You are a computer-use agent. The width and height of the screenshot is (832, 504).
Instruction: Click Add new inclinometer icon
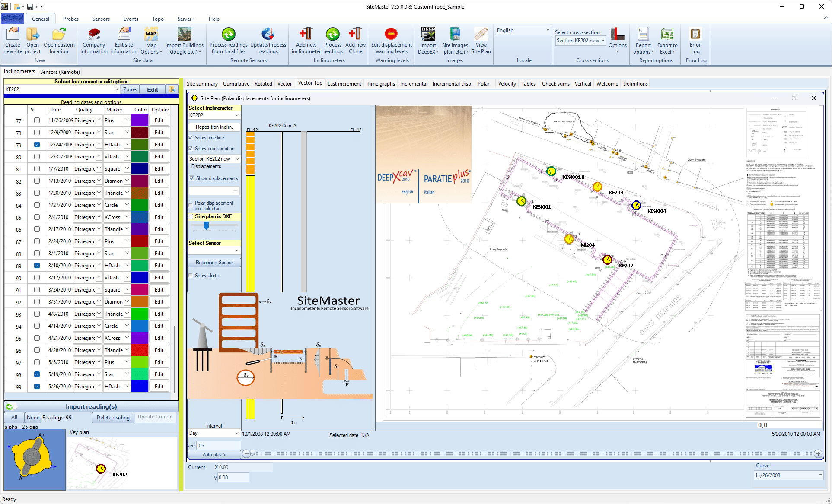(x=306, y=34)
